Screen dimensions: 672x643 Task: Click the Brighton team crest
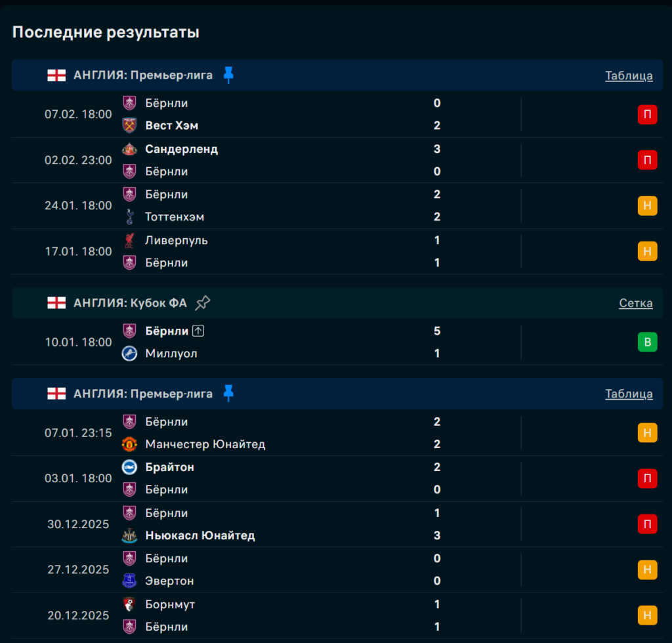coord(129,467)
